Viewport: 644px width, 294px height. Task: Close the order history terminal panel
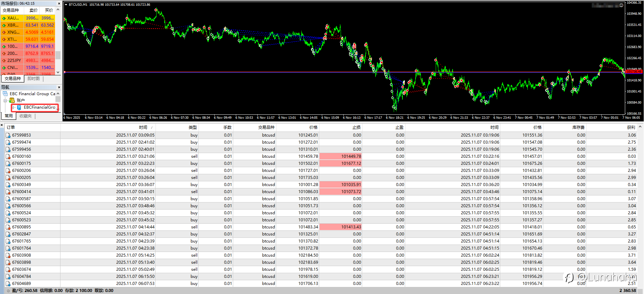(2, 125)
